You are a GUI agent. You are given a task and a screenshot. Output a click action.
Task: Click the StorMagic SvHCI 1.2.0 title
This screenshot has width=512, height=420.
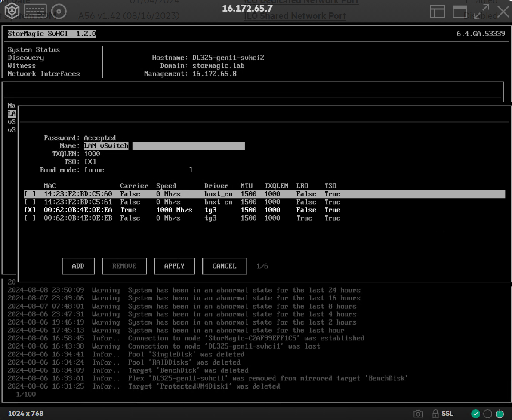52,34
